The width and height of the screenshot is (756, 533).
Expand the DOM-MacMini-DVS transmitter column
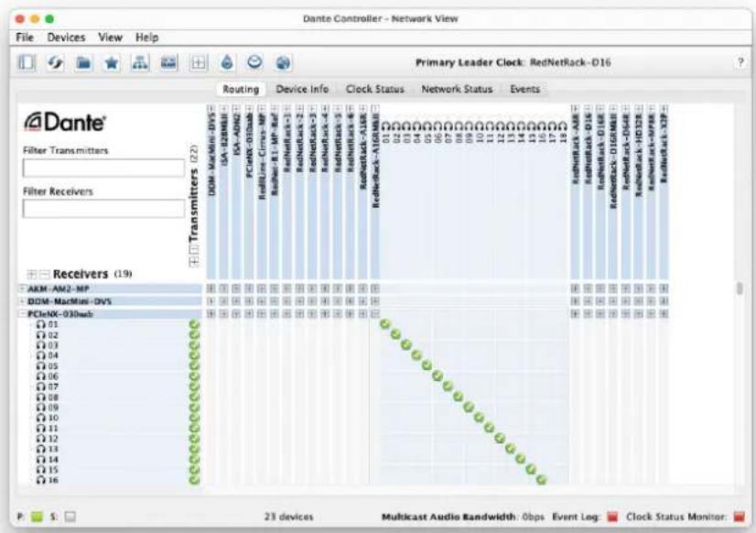211,108
